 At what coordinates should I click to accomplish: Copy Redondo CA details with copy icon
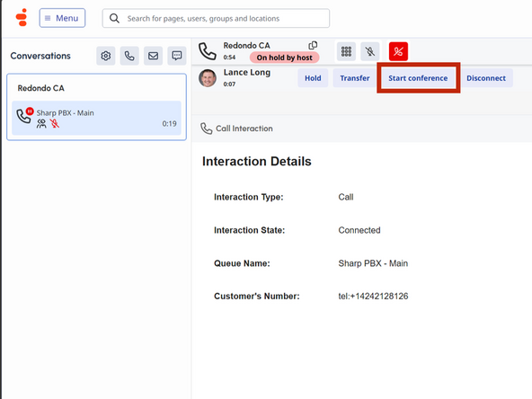tap(313, 46)
